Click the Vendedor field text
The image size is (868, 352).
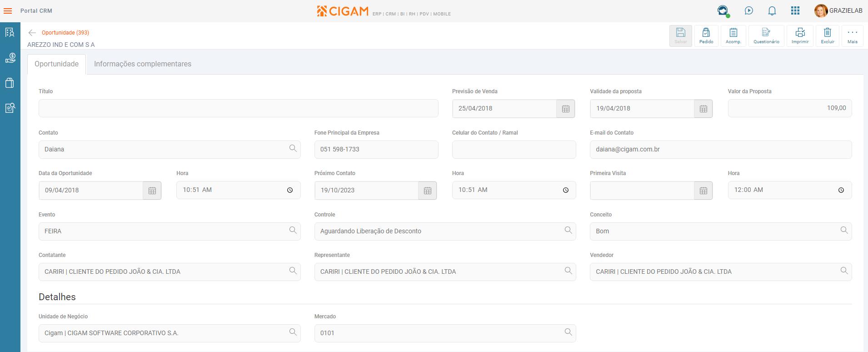(x=664, y=272)
